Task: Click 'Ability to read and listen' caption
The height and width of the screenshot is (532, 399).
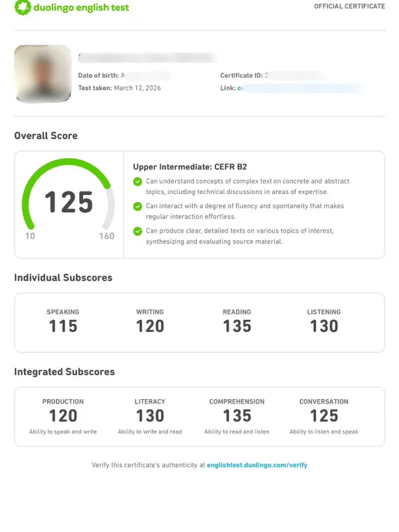Action: coord(237,432)
